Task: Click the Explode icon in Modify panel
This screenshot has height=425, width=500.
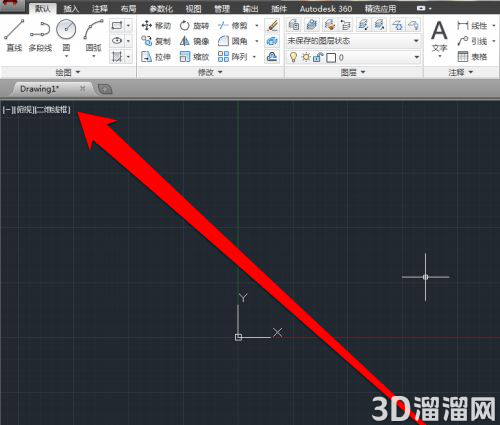Action: (x=272, y=41)
